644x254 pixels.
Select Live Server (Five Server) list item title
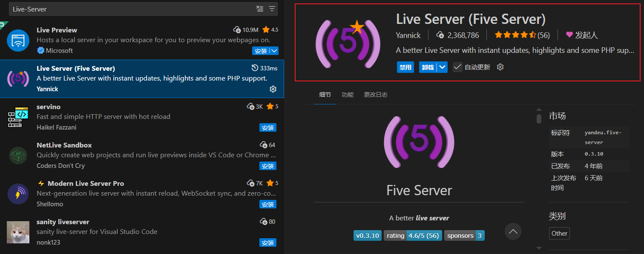[x=76, y=68]
